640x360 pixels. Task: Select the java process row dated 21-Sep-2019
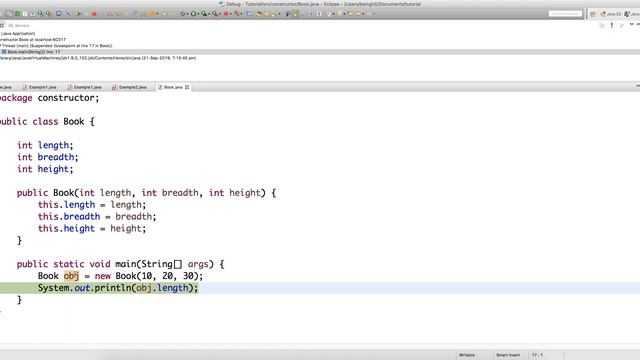pyautogui.click(x=98, y=58)
